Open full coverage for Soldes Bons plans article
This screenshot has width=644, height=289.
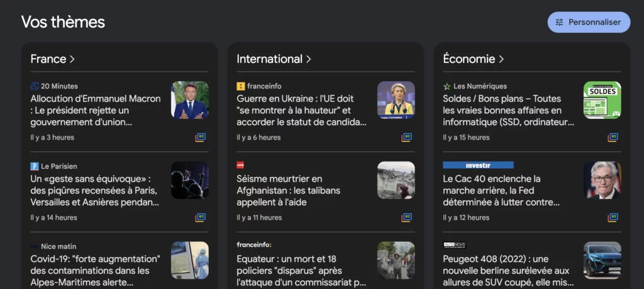click(x=613, y=138)
